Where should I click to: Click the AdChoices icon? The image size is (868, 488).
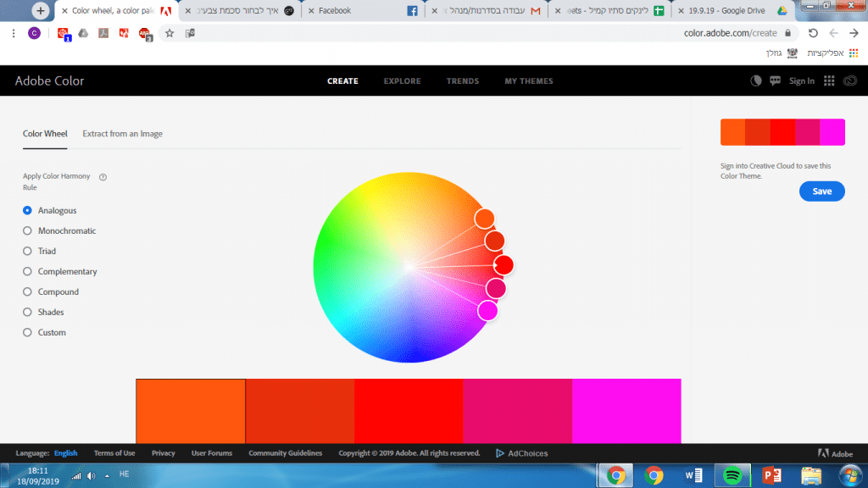(500, 453)
